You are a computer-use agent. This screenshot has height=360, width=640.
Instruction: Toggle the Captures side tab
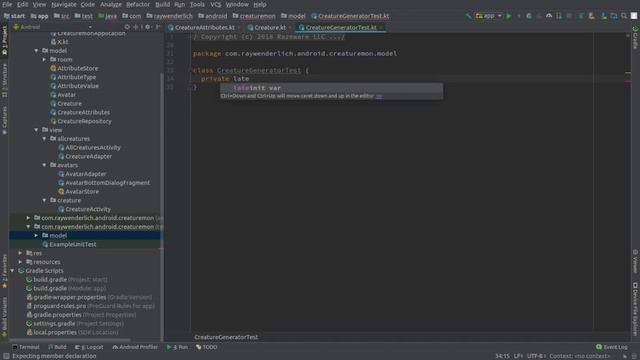[x=4, y=120]
